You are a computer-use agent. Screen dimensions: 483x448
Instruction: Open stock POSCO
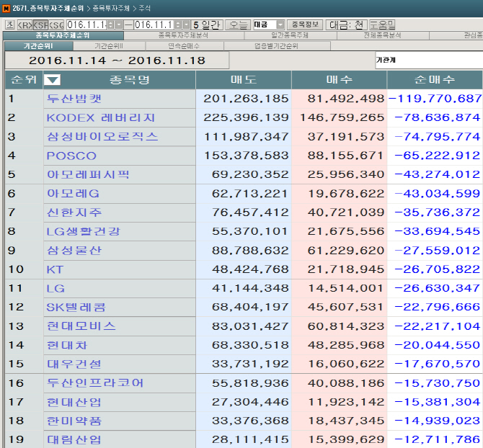pyautogui.click(x=71, y=156)
